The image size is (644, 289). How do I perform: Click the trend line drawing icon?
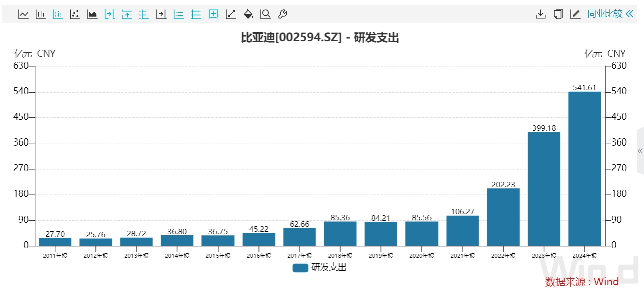point(231,14)
